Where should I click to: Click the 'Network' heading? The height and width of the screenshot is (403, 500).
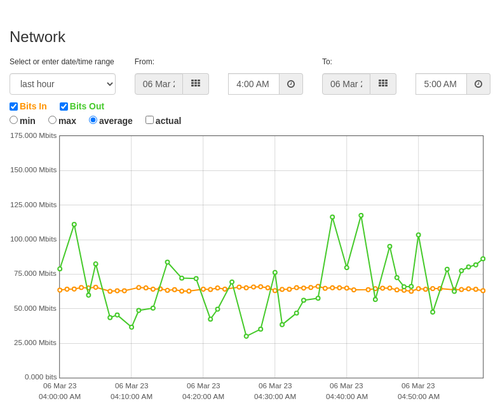click(37, 37)
